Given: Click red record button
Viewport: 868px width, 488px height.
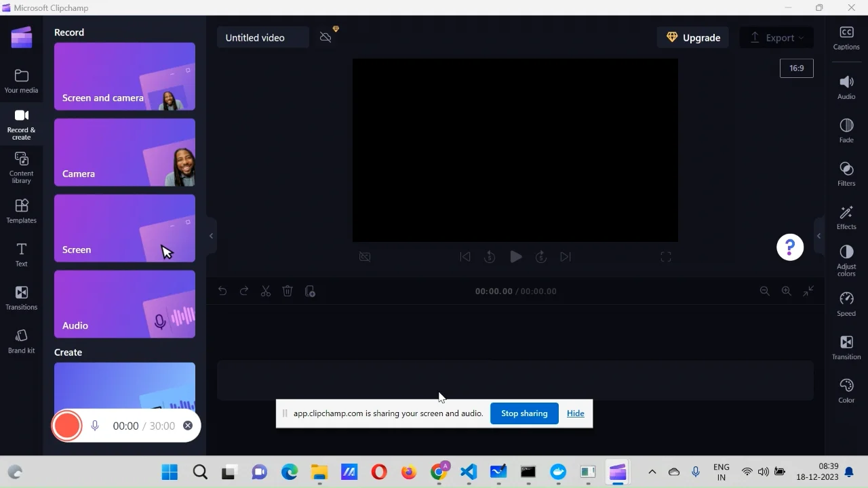Looking at the screenshot, I should click(67, 426).
